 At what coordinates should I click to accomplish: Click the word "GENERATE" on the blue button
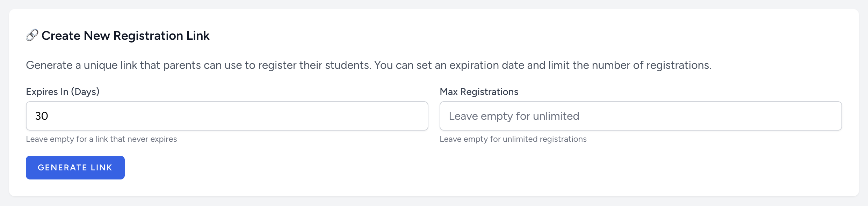point(62,168)
